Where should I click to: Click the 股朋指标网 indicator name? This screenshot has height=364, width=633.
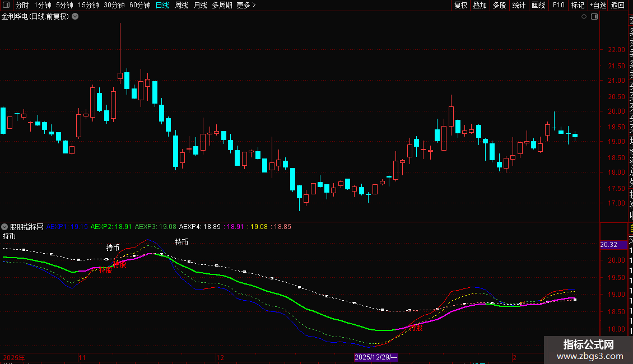tap(27, 227)
